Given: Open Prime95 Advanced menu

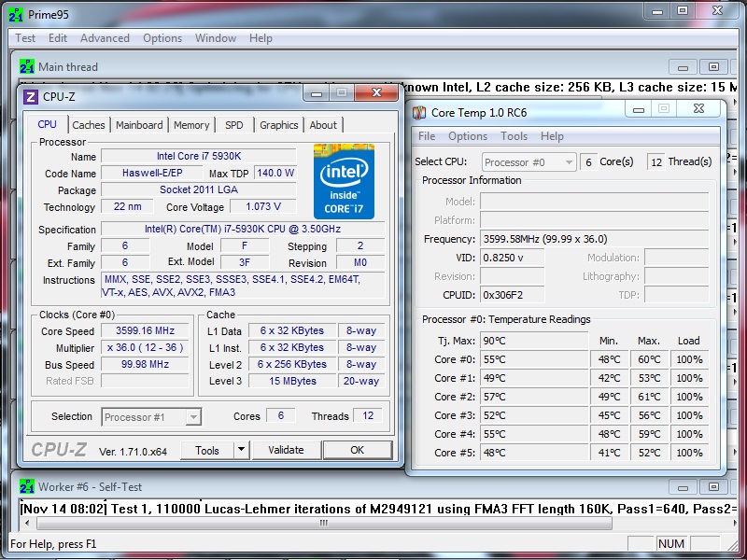Looking at the screenshot, I should (x=105, y=38).
